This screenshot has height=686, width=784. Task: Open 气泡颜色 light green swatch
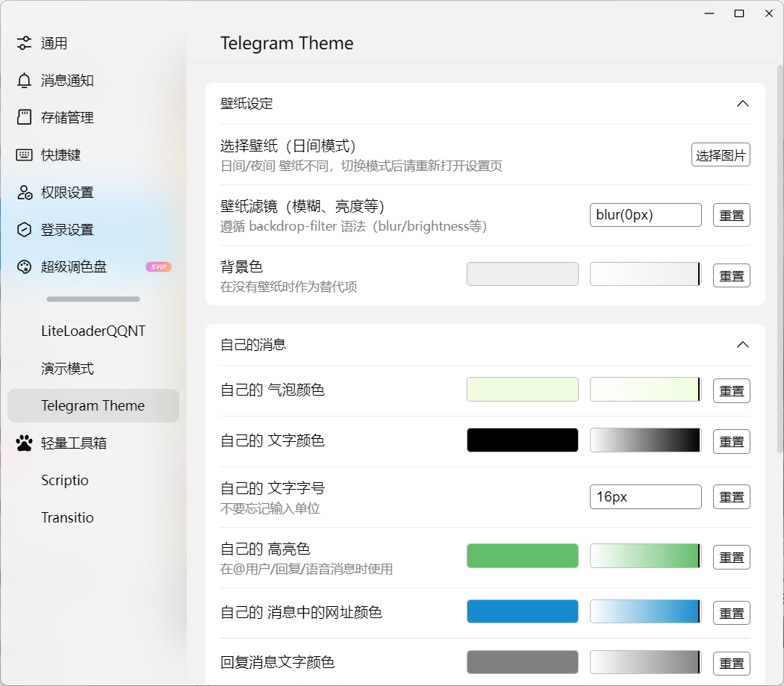(x=523, y=390)
